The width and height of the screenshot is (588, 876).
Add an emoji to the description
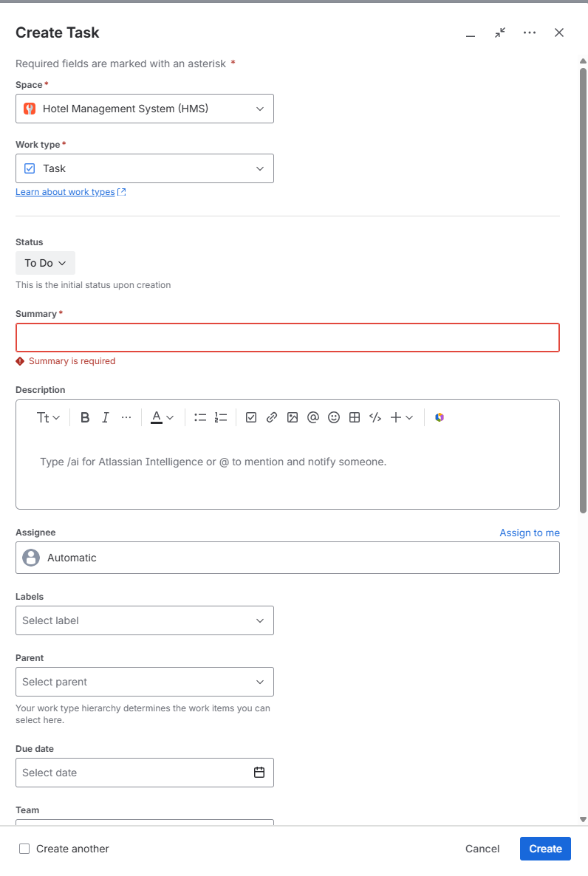pos(334,417)
